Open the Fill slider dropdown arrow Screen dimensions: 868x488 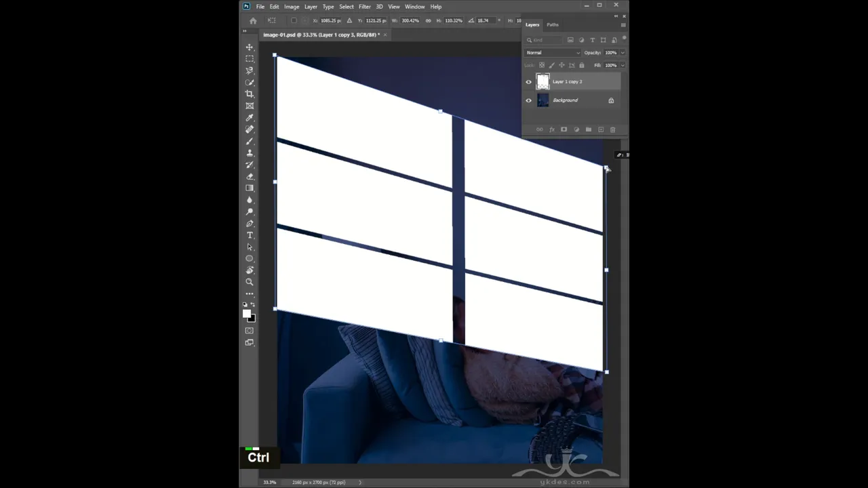[623, 65]
